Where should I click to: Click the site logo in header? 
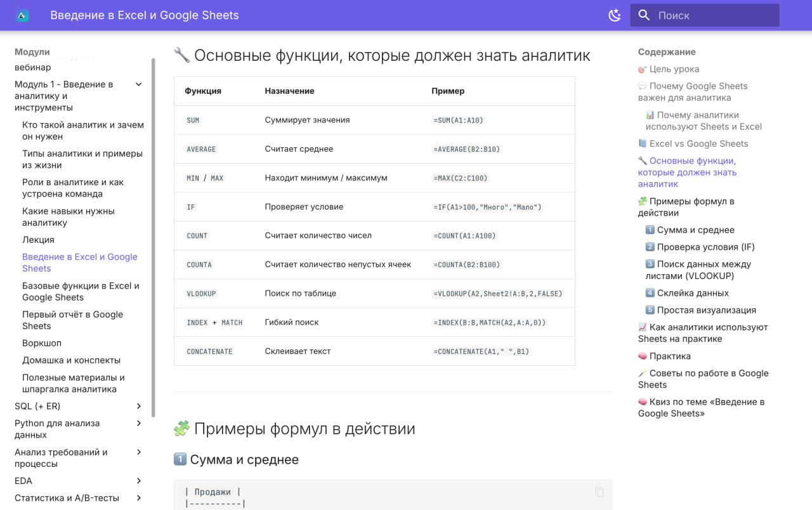22,15
